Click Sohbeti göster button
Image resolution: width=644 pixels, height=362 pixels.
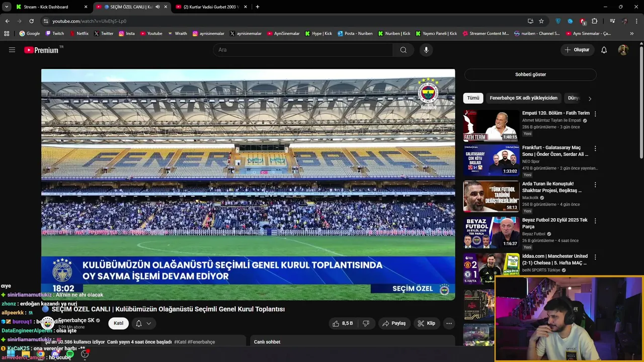click(530, 74)
